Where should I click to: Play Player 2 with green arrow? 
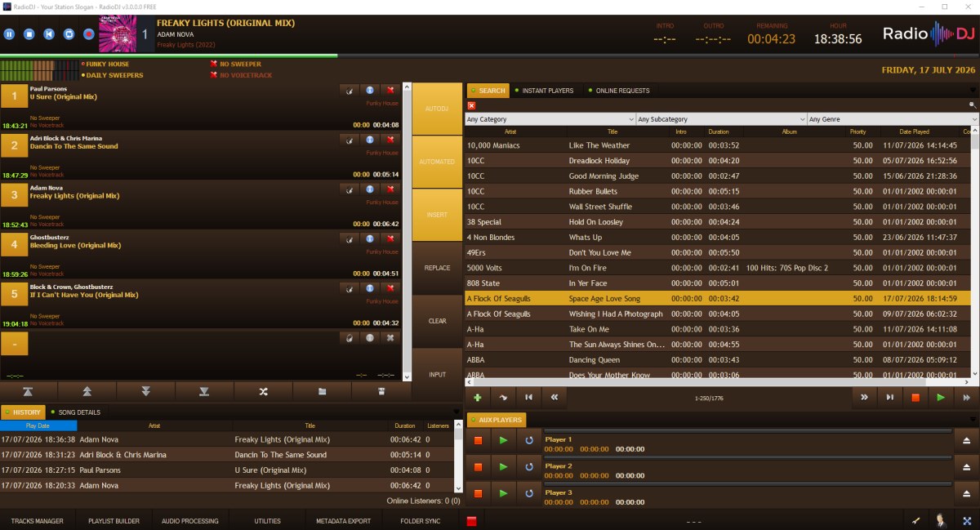tap(503, 466)
